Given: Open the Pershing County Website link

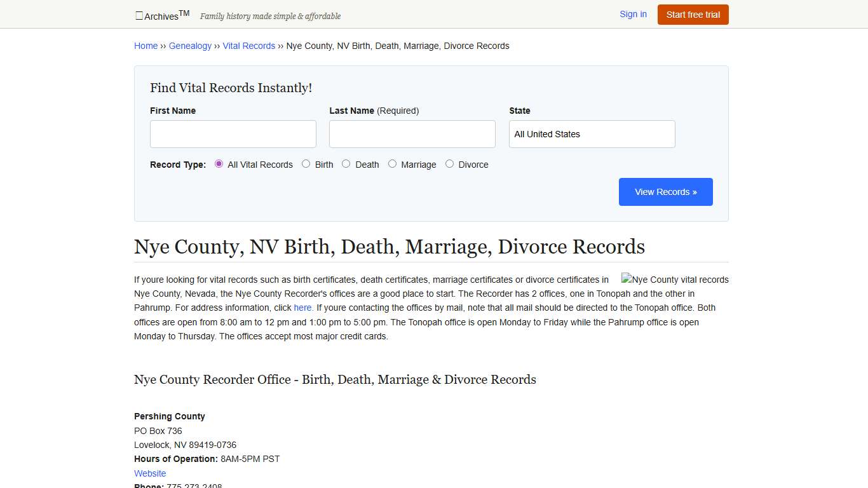Looking at the screenshot, I should [x=149, y=473].
